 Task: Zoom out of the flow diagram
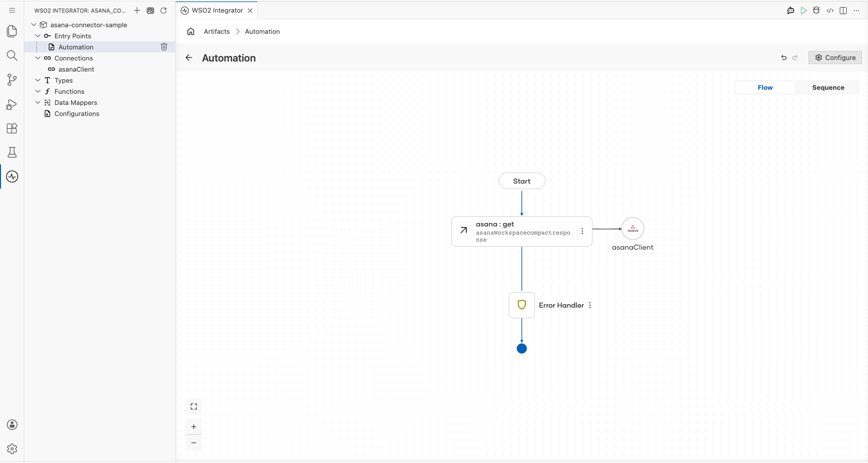[194, 443]
